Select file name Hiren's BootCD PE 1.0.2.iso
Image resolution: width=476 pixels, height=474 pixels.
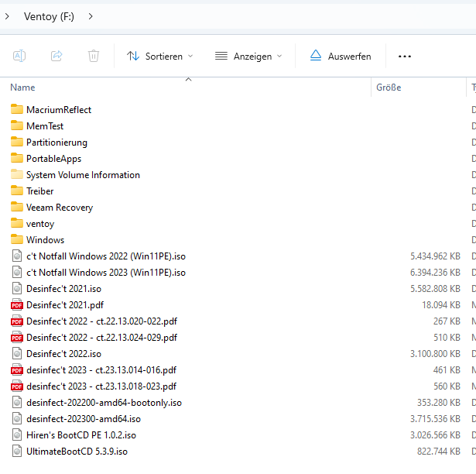pos(81,435)
